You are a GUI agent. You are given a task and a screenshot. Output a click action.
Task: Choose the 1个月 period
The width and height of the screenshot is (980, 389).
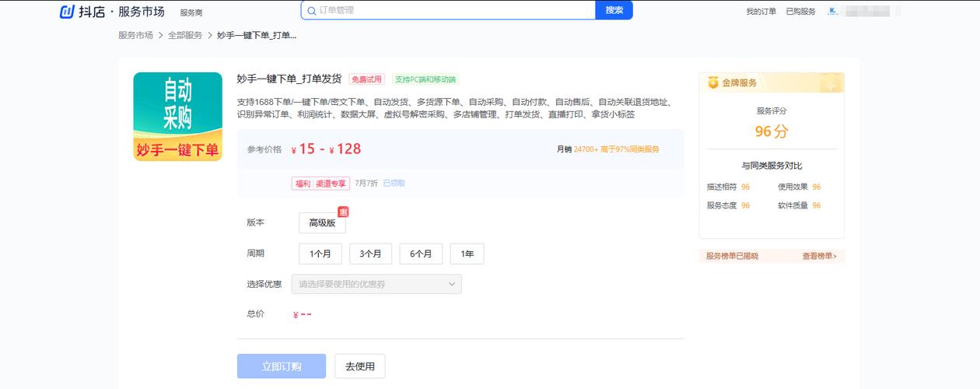click(x=320, y=254)
